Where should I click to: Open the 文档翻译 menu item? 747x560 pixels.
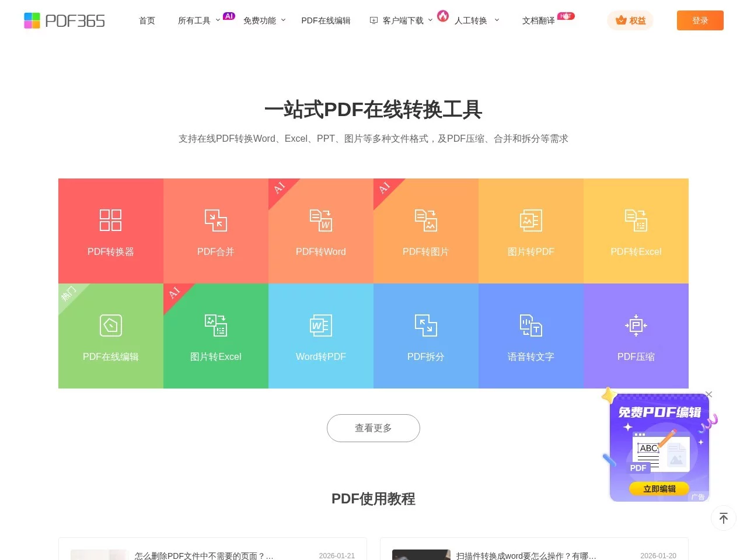538,20
